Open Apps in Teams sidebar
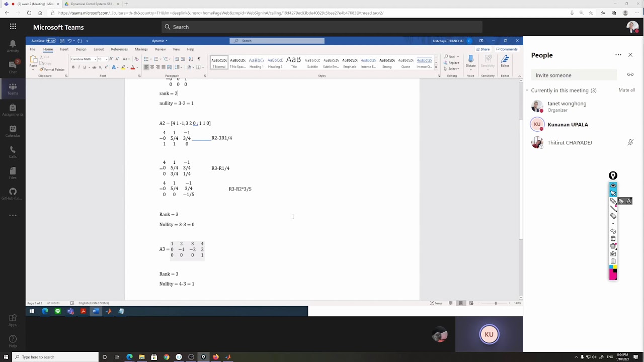644x362 pixels. pyautogui.click(x=13, y=320)
